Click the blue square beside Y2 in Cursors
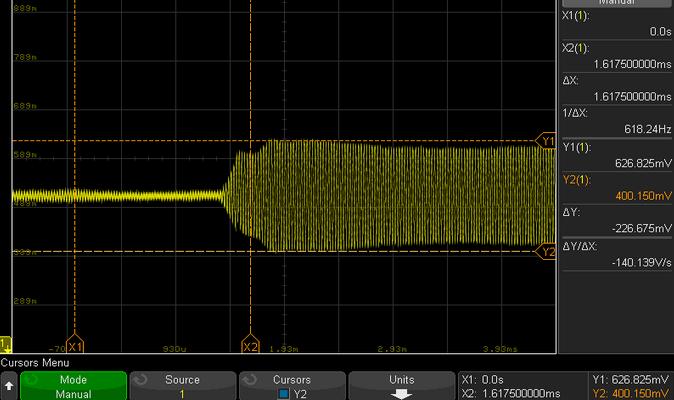Screen dimensions: 674x400 (284, 394)
